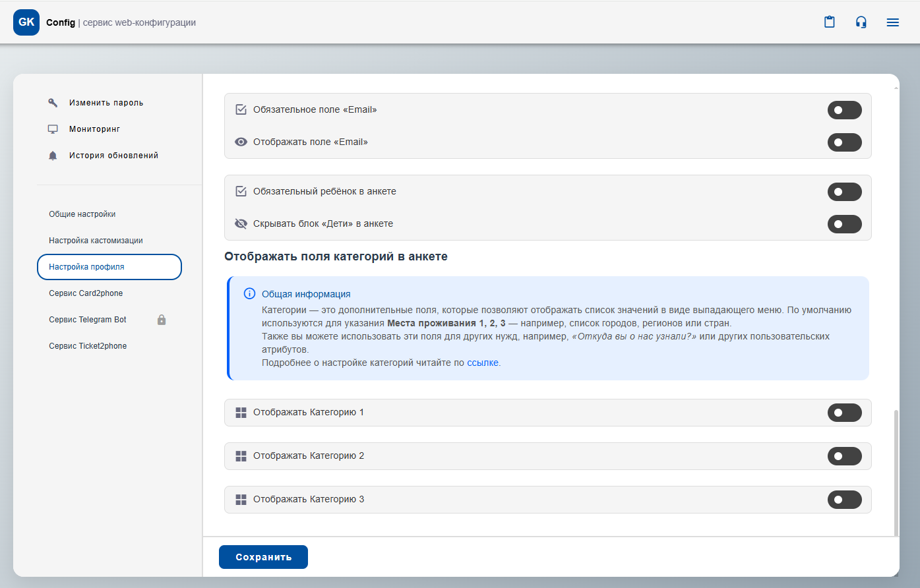The image size is (920, 588).
Task: Open support via the headset icon
Action: (x=861, y=22)
